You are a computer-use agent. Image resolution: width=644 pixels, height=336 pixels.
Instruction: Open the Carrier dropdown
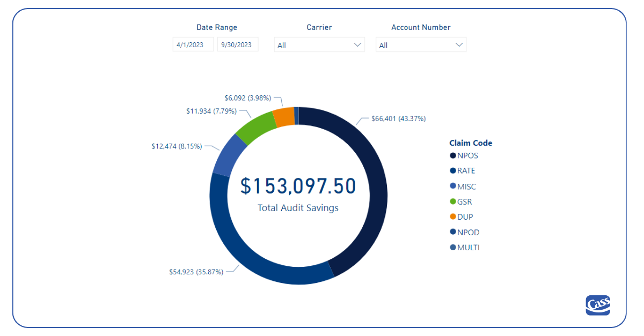(319, 44)
